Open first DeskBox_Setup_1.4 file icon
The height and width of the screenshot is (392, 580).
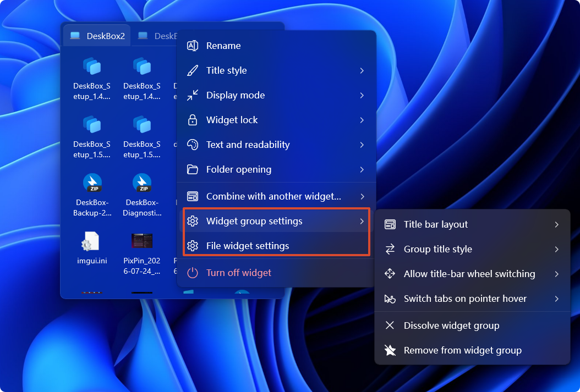click(92, 67)
